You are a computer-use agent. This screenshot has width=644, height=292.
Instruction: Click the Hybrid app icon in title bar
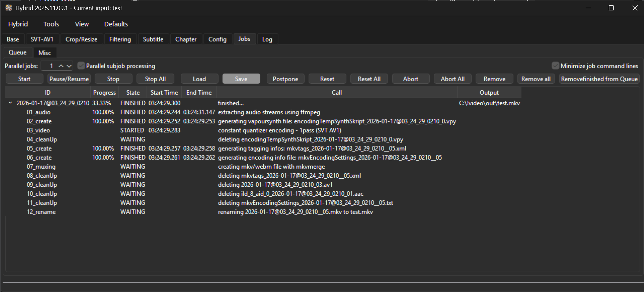coord(9,8)
